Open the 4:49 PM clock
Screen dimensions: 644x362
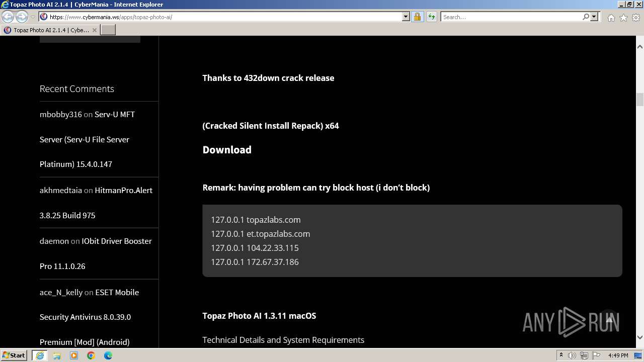click(618, 355)
